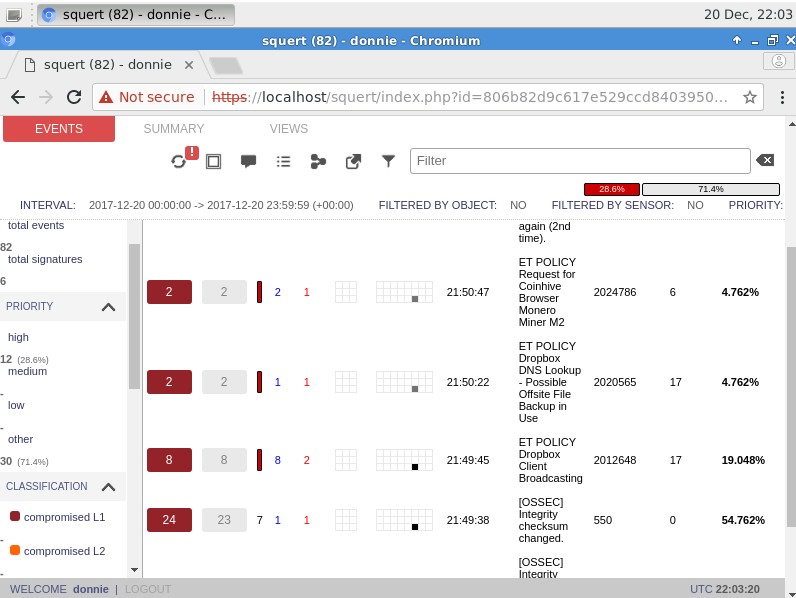Click the Chromium window menu icon in the title bar

pos(9,40)
